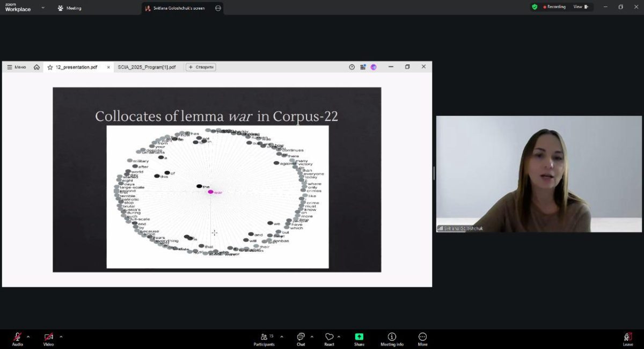Leave the meeting

click(627, 338)
